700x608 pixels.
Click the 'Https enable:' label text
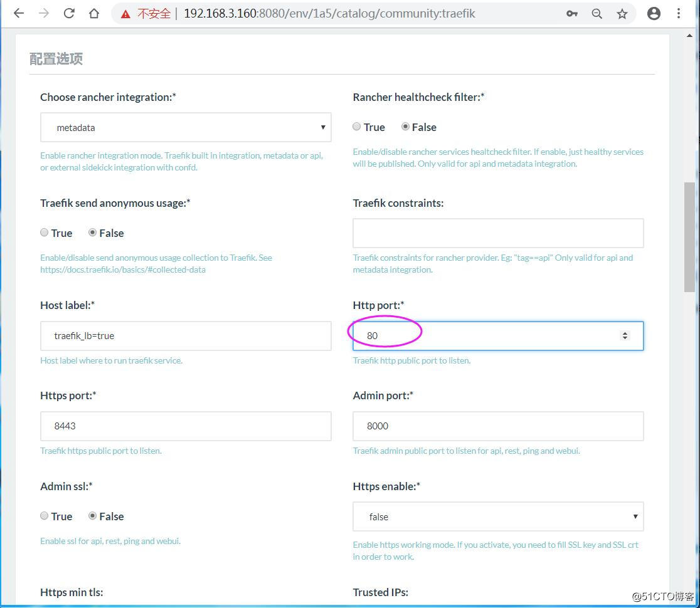[386, 486]
